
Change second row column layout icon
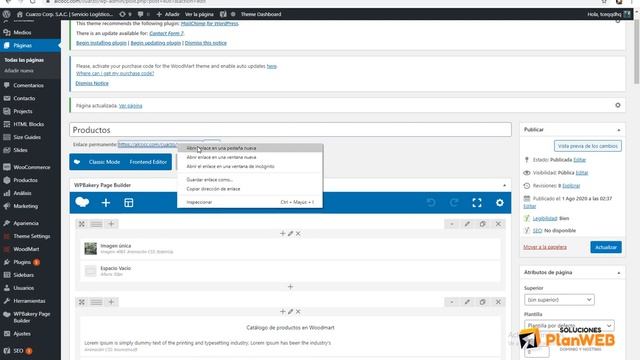pyautogui.click(x=96, y=302)
